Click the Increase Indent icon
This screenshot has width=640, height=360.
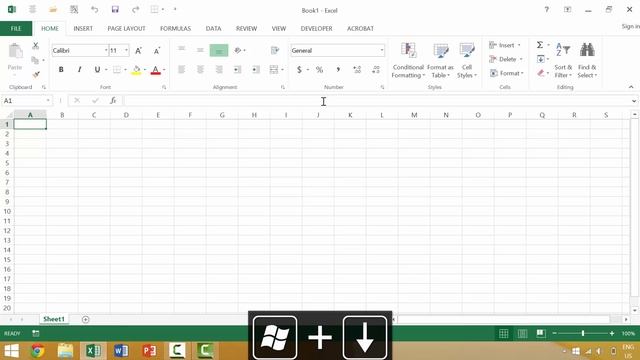pyautogui.click(x=256, y=70)
